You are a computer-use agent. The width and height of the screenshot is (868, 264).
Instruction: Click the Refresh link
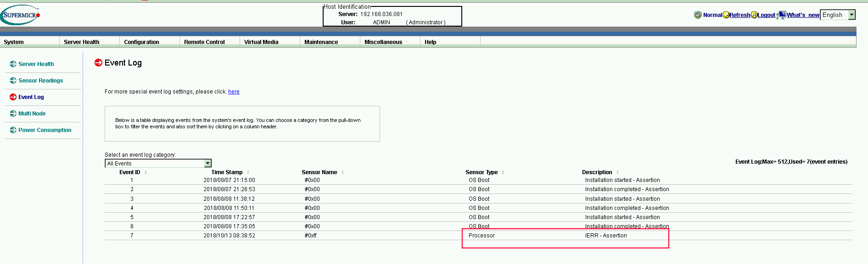coord(740,15)
